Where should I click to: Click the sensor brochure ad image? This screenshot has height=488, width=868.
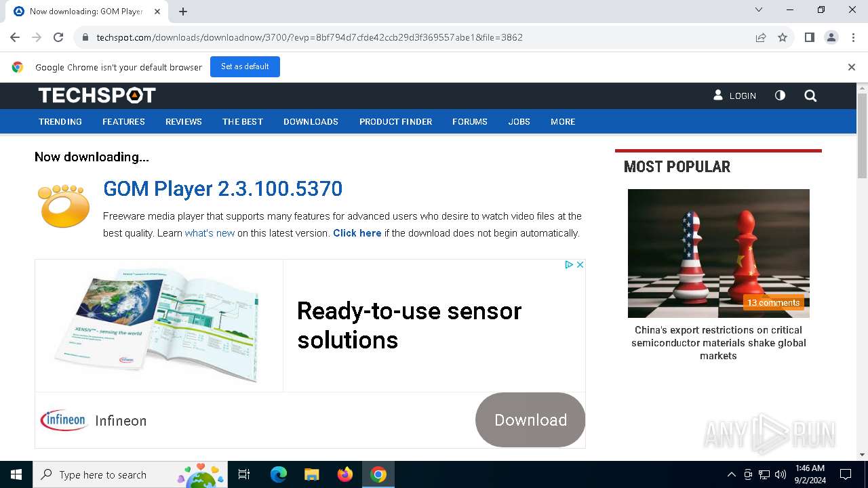[159, 325]
